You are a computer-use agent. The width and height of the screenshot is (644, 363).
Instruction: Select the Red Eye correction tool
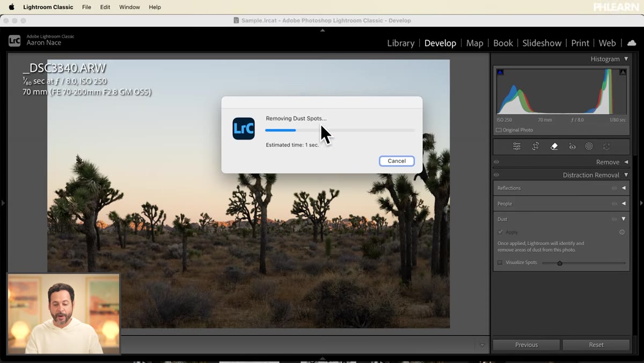[x=573, y=147]
